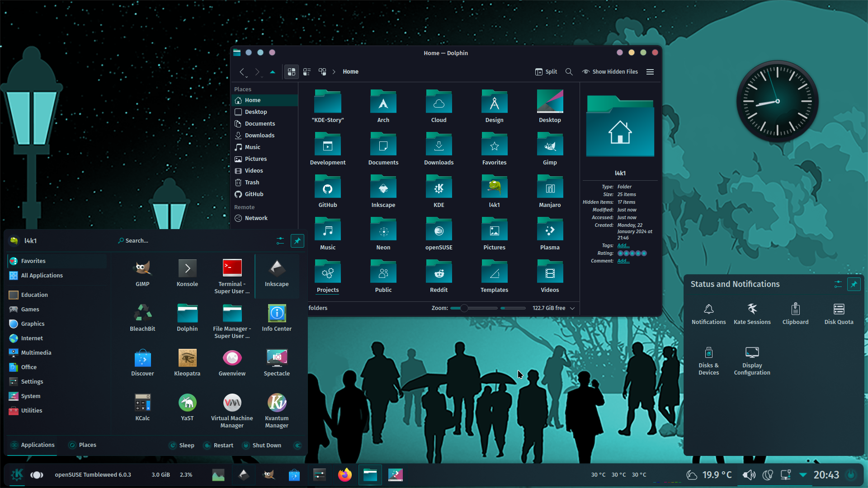Expand hidden system tray icons arrow

click(x=803, y=475)
